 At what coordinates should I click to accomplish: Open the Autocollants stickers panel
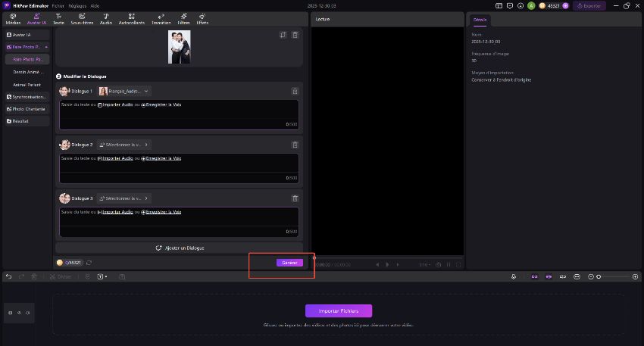pyautogui.click(x=132, y=19)
